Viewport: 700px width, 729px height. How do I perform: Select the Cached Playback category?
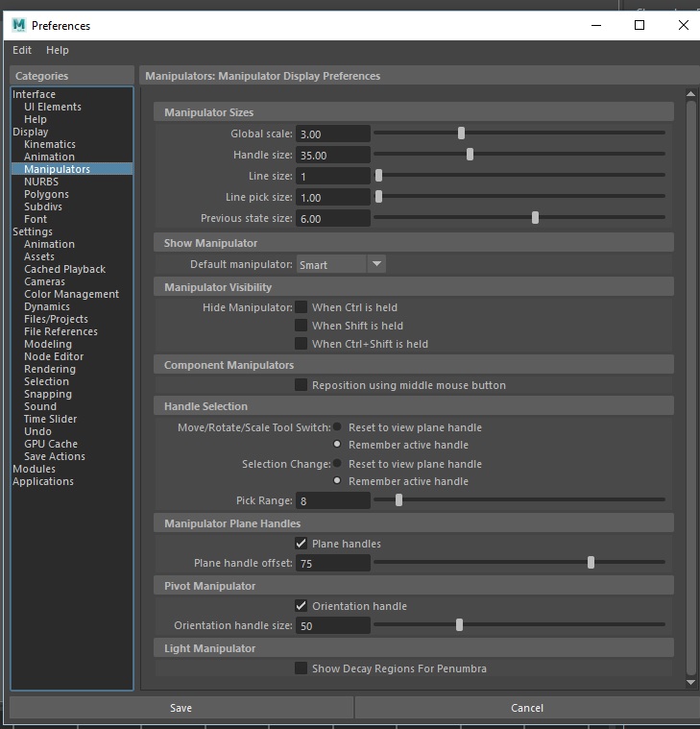point(64,269)
